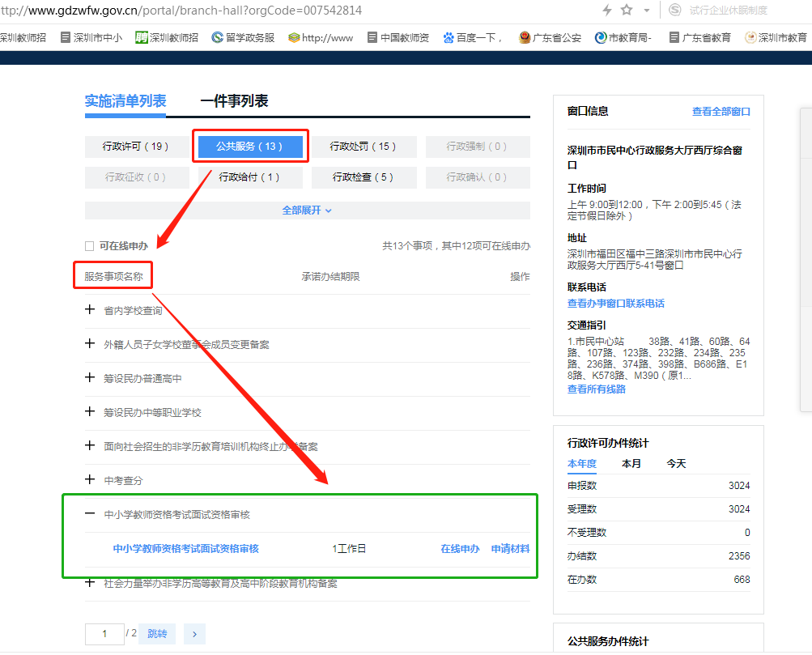
Task: Click the bookmark star icon in address bar
Action: coord(626,10)
